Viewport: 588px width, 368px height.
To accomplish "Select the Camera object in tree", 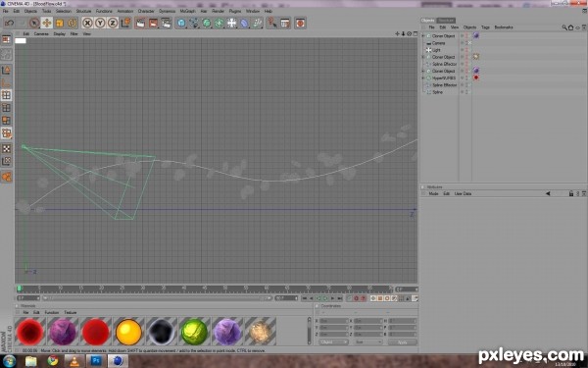I will (x=438, y=43).
